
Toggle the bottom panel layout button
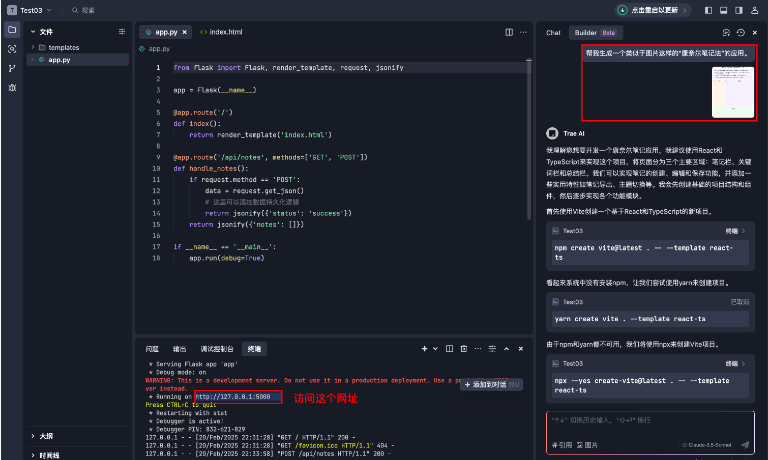(724, 10)
